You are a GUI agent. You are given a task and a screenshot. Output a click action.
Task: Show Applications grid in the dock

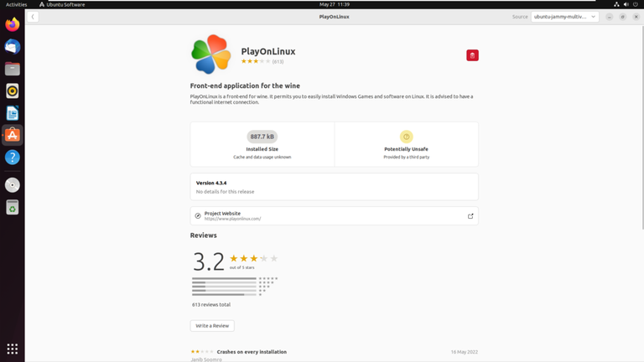click(x=13, y=349)
